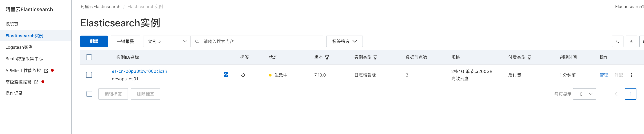
Task: Change the 每页显示 page size dropdown
Action: tap(584, 94)
